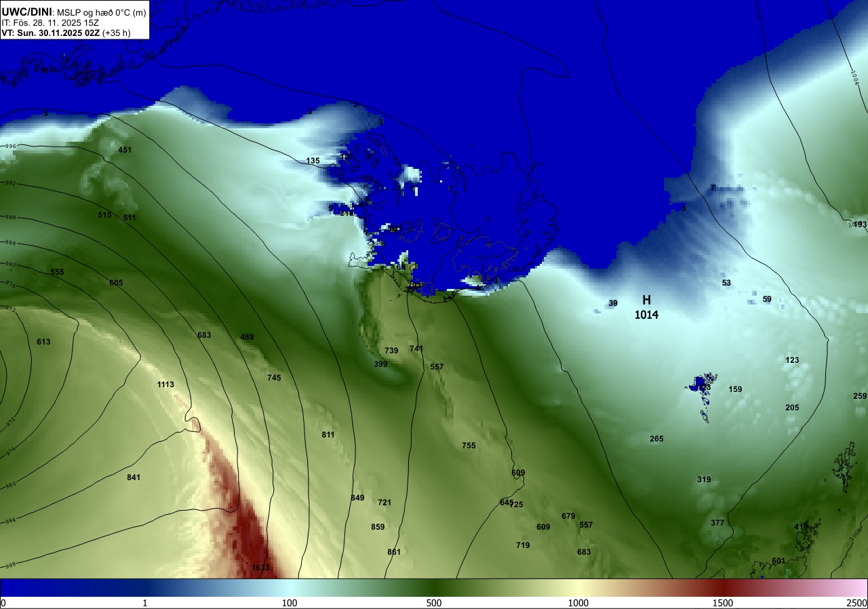The height and width of the screenshot is (609, 868).
Task: Select the 841 value
Action: pyautogui.click(x=134, y=477)
